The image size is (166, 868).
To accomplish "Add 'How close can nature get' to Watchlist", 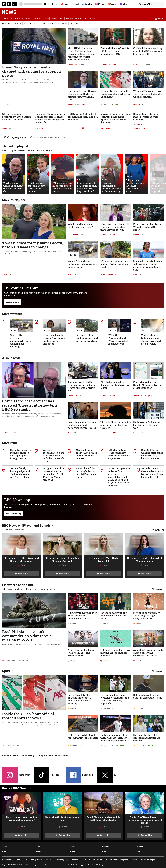I will click(22, 835).
